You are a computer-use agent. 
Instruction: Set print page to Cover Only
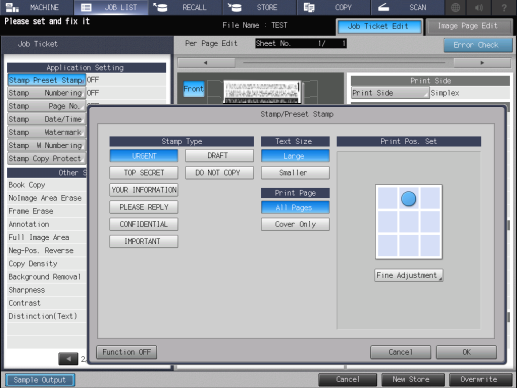(295, 224)
